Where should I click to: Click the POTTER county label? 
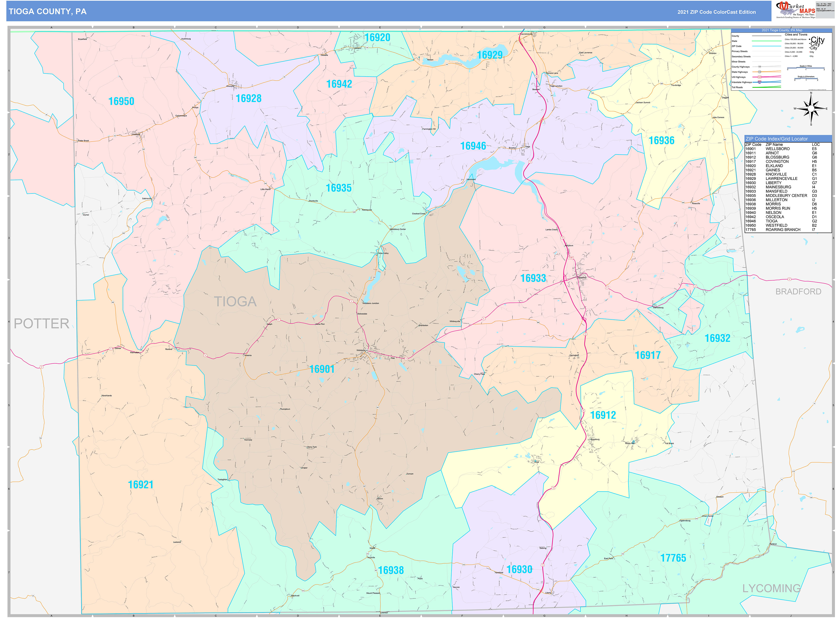[42, 323]
